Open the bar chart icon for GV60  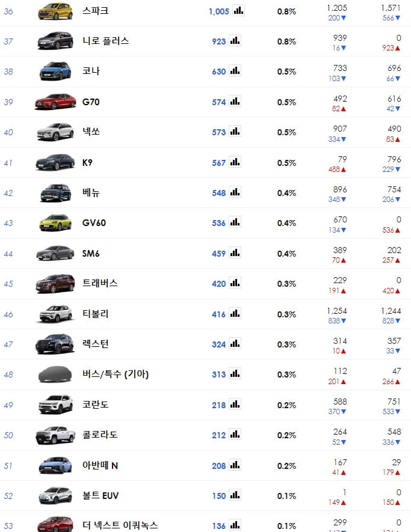click(235, 222)
